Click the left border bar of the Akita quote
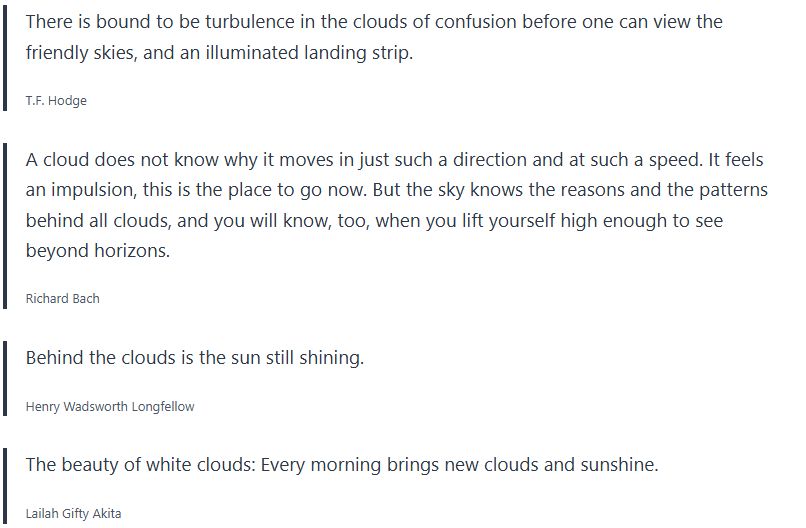This screenshot has height=528, width=806. tap(5, 487)
